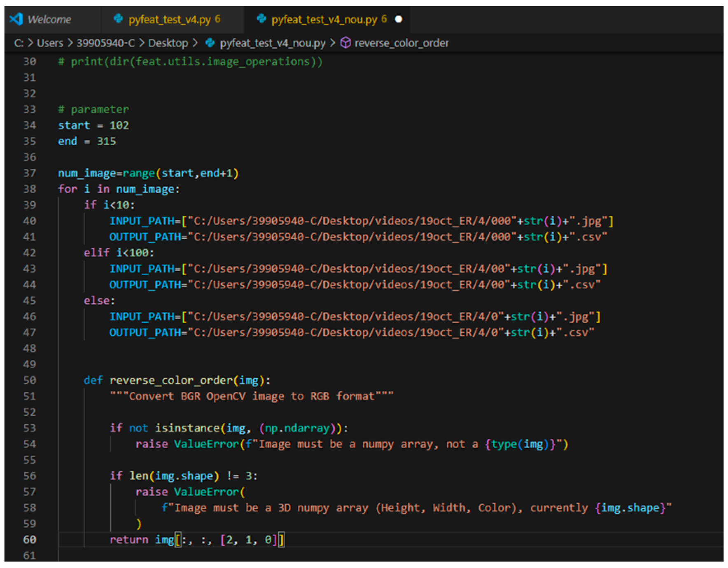Place the cursor on the end value 315

coord(106,141)
